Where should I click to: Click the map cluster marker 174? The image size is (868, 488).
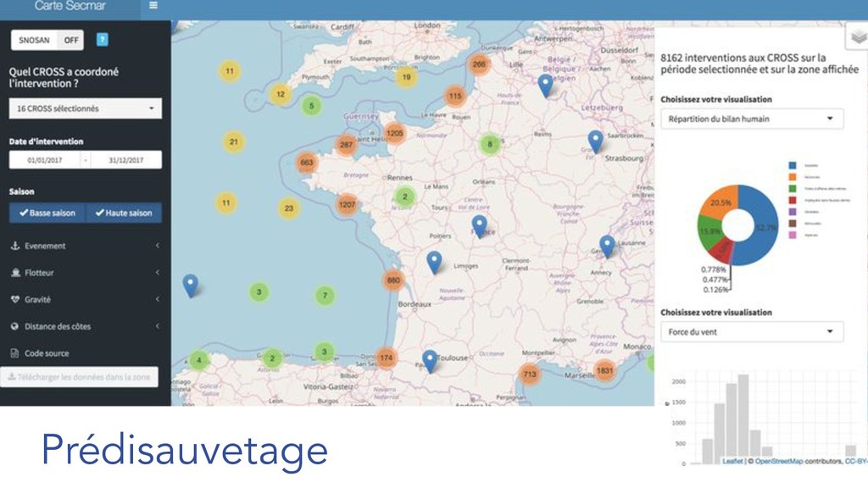click(x=387, y=358)
